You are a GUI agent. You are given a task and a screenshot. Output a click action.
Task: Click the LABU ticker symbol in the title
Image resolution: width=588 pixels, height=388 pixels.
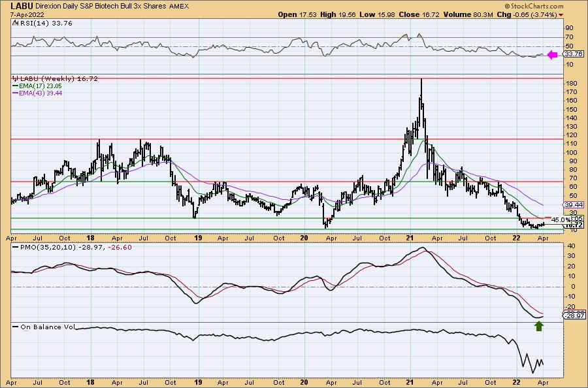[22, 6]
